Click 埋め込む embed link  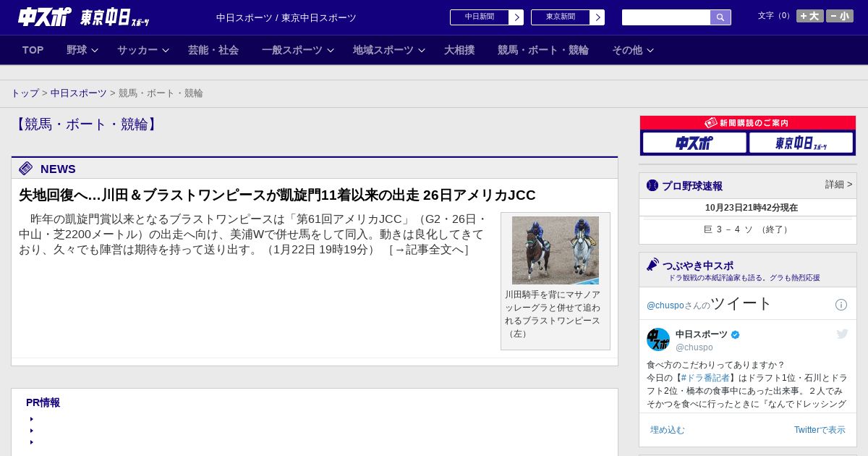click(x=667, y=430)
